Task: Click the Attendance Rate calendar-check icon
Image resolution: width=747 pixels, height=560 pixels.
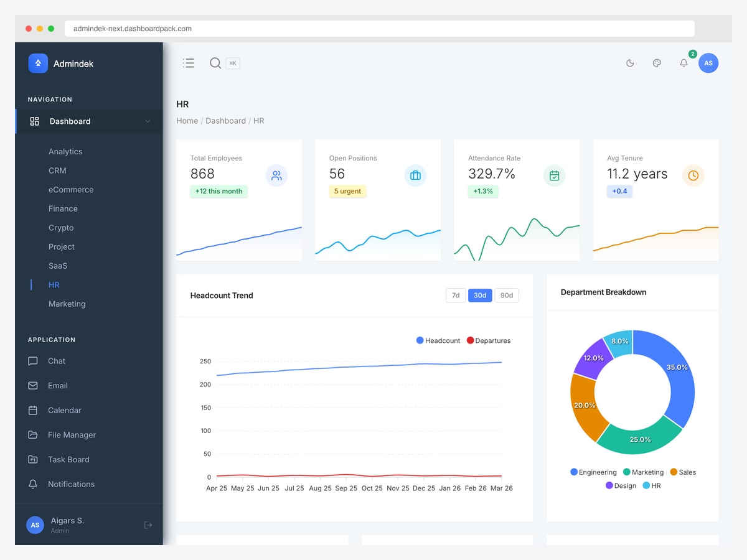Action: click(x=554, y=175)
